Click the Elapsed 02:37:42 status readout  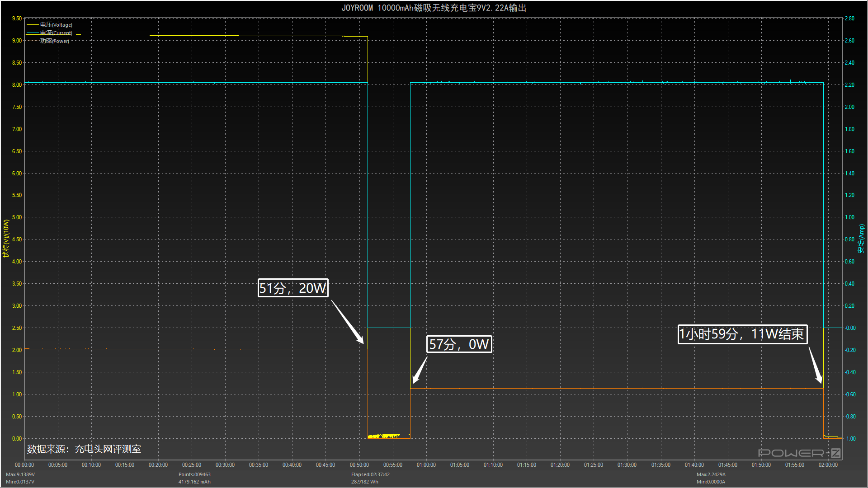click(370, 474)
